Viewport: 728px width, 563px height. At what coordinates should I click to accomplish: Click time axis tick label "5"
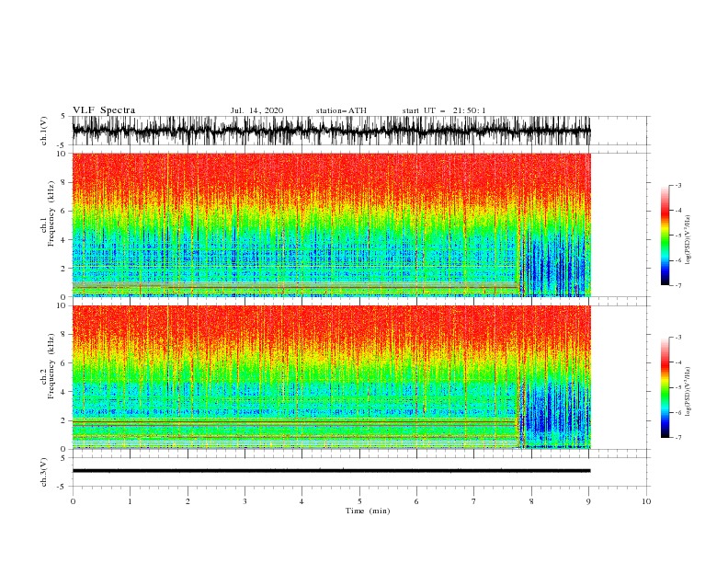pos(359,501)
